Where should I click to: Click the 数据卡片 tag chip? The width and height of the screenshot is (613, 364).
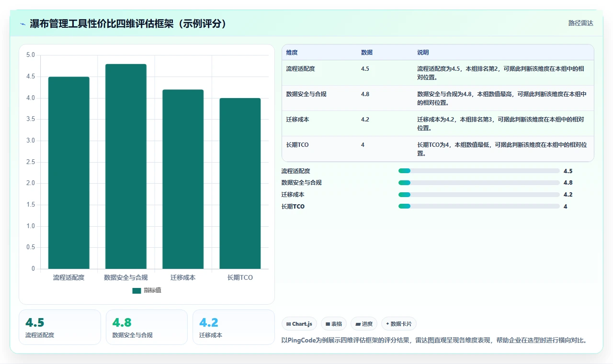click(x=399, y=324)
